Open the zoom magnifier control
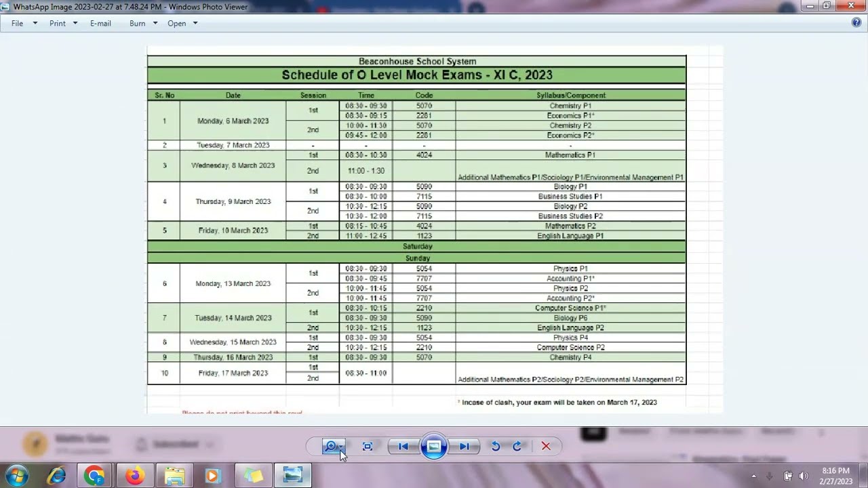 [334, 446]
